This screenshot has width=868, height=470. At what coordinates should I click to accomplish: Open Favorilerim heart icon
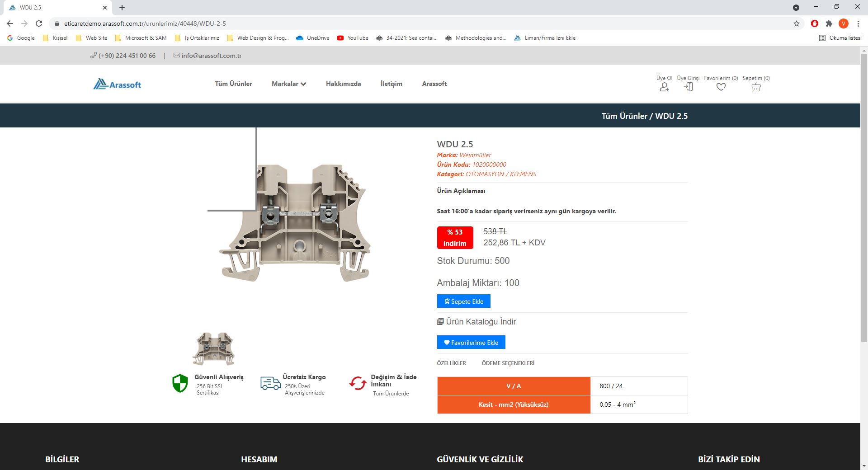pyautogui.click(x=721, y=87)
